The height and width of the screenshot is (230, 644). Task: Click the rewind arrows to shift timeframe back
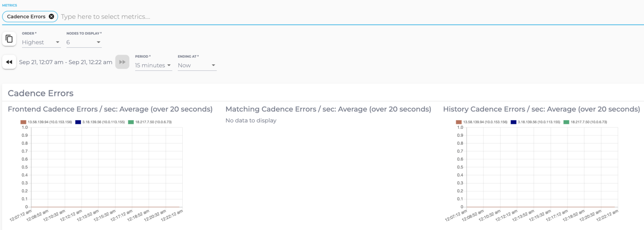(9, 62)
